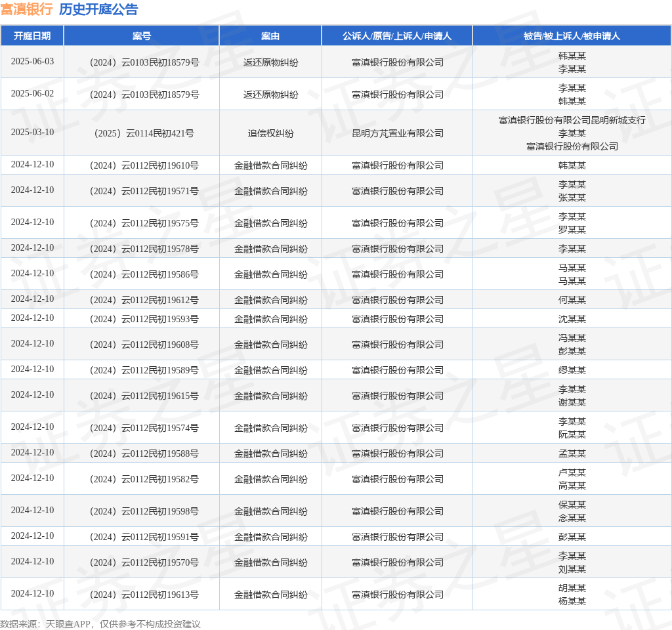This screenshot has height=630, width=672.
Task: Click defendant 保某某
Action: coord(572,505)
